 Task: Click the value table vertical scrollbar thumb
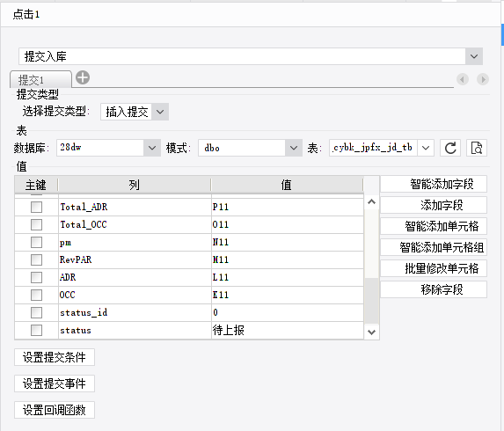[371, 301]
